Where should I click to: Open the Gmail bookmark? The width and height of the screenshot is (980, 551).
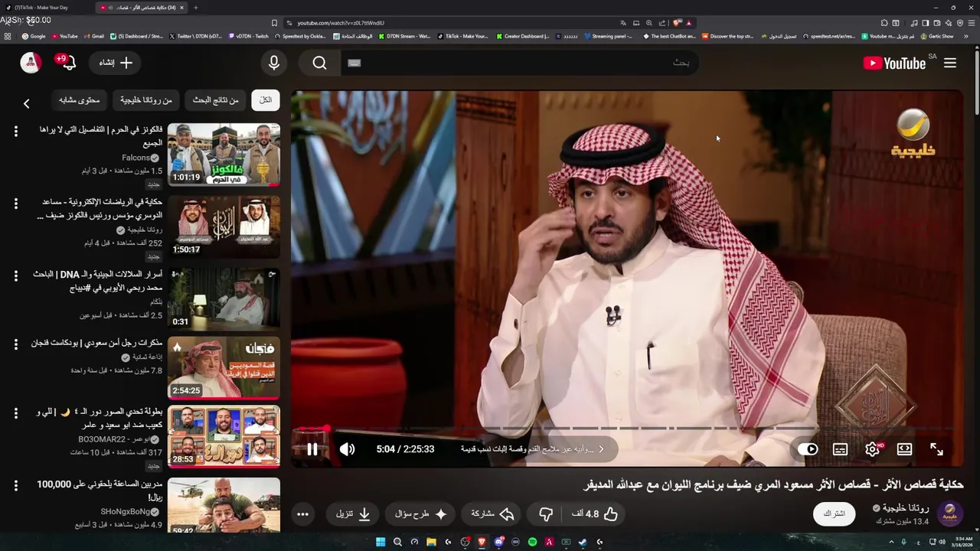point(93,36)
